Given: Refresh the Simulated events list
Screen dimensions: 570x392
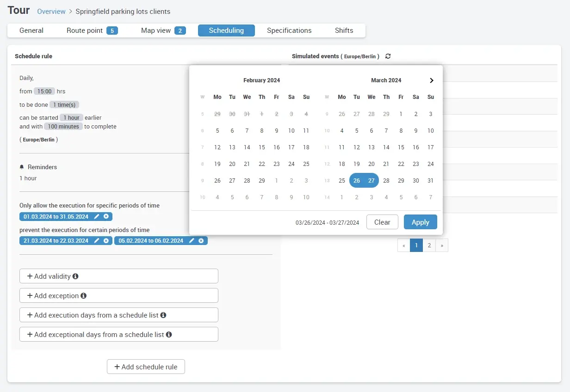Looking at the screenshot, I should pyautogui.click(x=388, y=56).
